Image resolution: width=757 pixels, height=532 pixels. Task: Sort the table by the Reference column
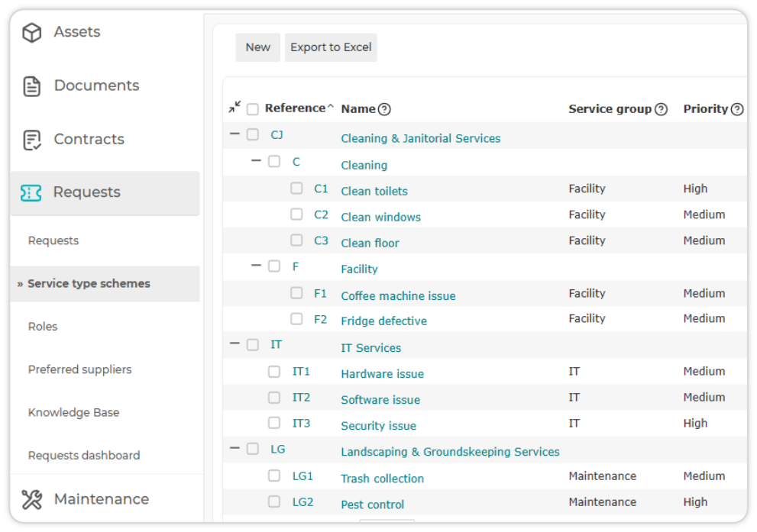click(295, 108)
